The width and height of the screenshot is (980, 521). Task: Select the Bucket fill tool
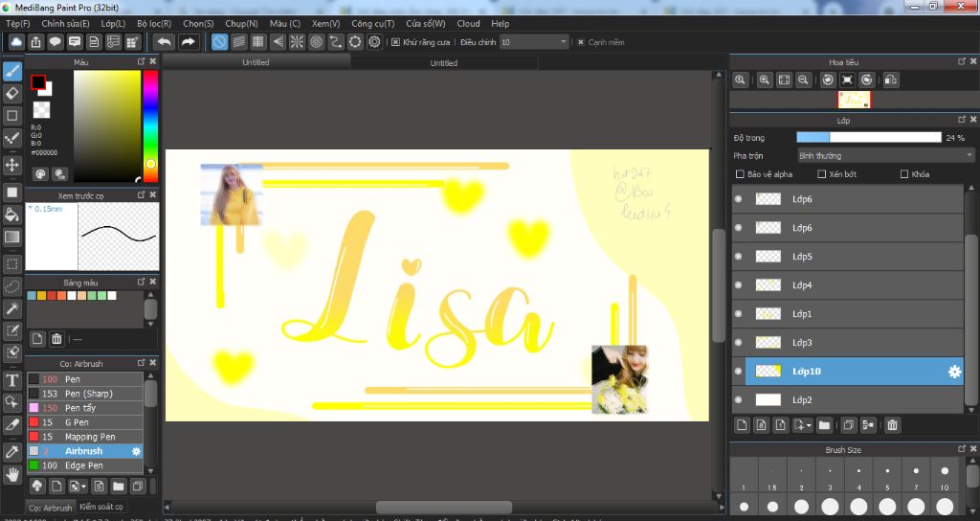(x=12, y=214)
